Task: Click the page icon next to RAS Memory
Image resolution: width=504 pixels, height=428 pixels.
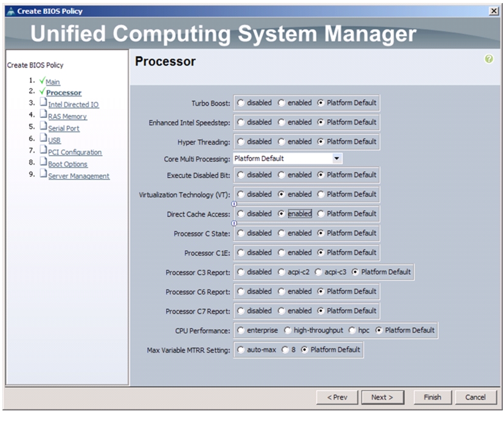Action: [x=43, y=114]
